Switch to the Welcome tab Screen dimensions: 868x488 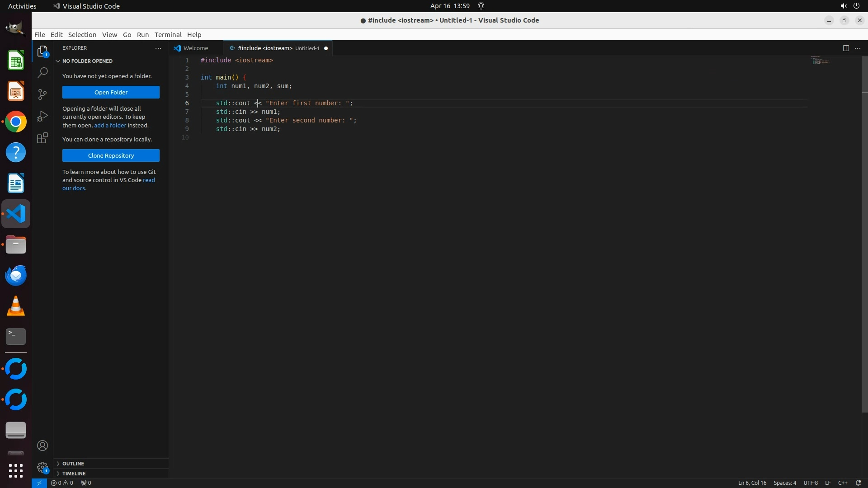point(195,48)
